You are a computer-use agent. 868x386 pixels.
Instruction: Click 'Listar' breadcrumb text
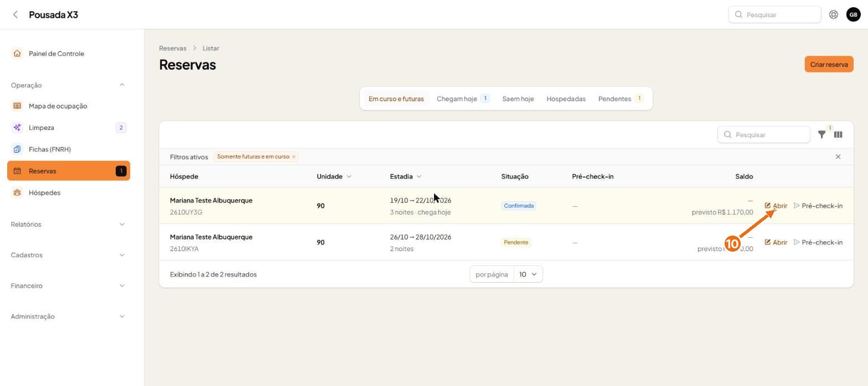[211, 48]
